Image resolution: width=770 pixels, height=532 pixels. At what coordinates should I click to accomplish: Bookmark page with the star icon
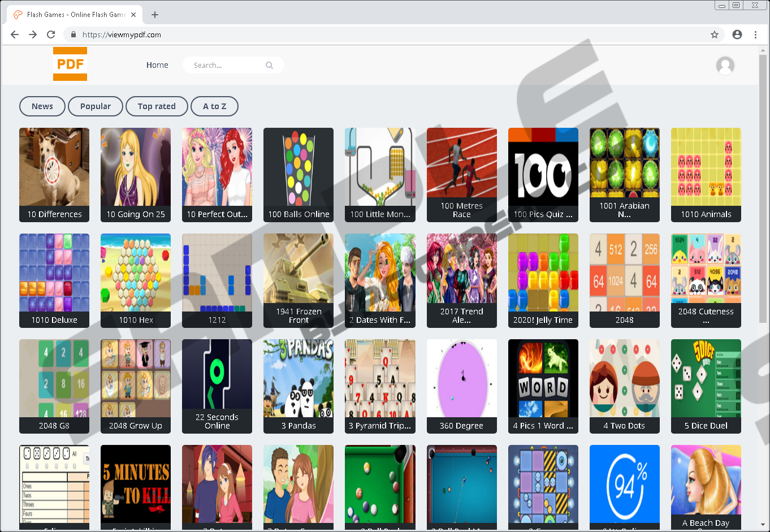[x=715, y=34]
